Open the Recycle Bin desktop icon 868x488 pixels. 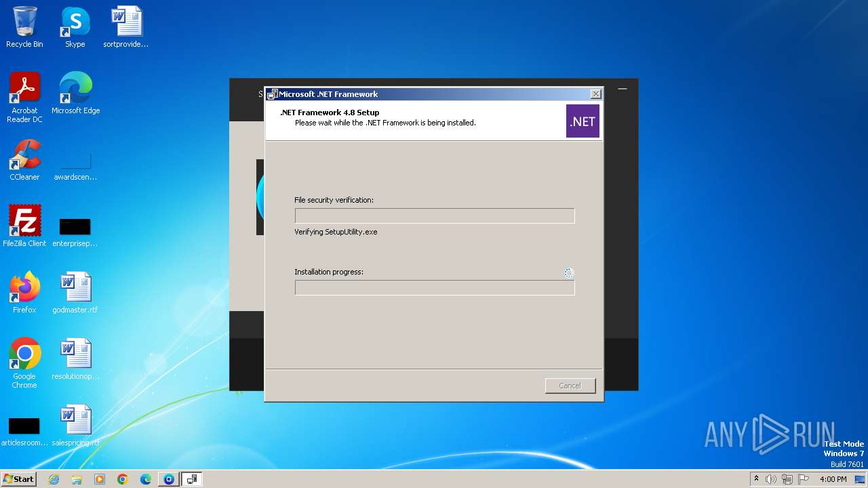24,27
